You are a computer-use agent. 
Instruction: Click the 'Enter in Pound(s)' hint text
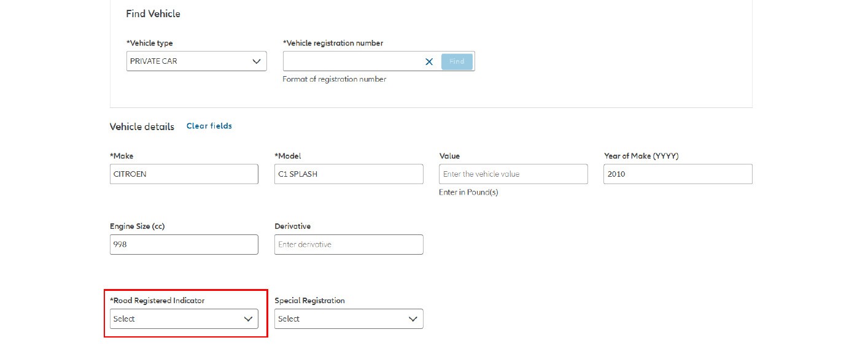[468, 192]
